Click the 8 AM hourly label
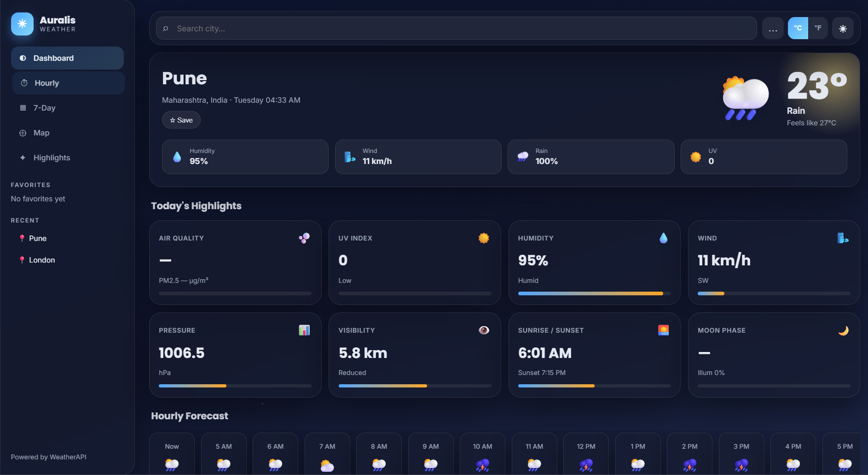The height and width of the screenshot is (475, 868). tap(379, 446)
